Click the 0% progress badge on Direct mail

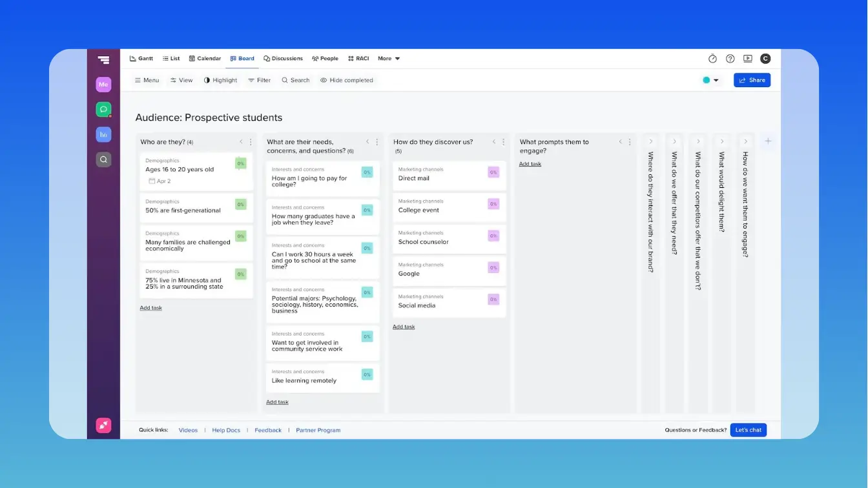tap(493, 172)
